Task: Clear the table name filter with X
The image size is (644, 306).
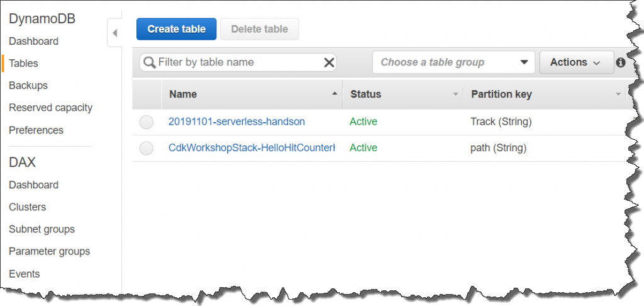Action: click(x=329, y=62)
